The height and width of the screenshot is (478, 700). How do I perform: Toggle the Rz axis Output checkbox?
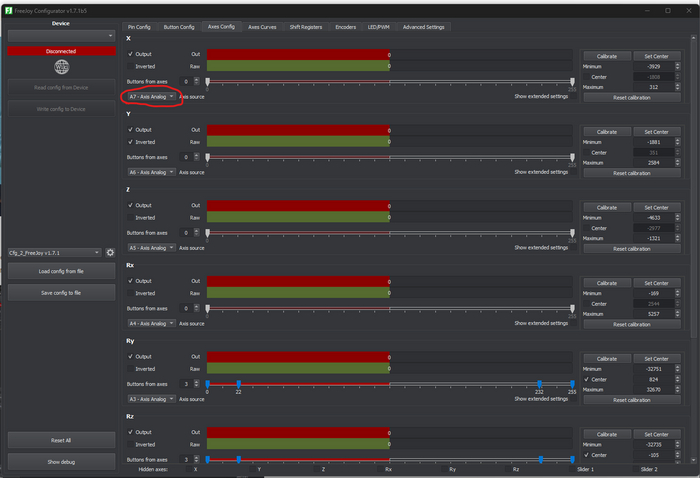pos(130,432)
